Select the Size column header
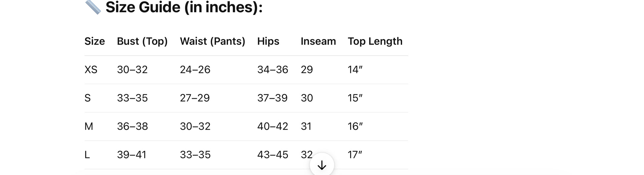Viewport: 644px width, 175px height. click(x=95, y=41)
